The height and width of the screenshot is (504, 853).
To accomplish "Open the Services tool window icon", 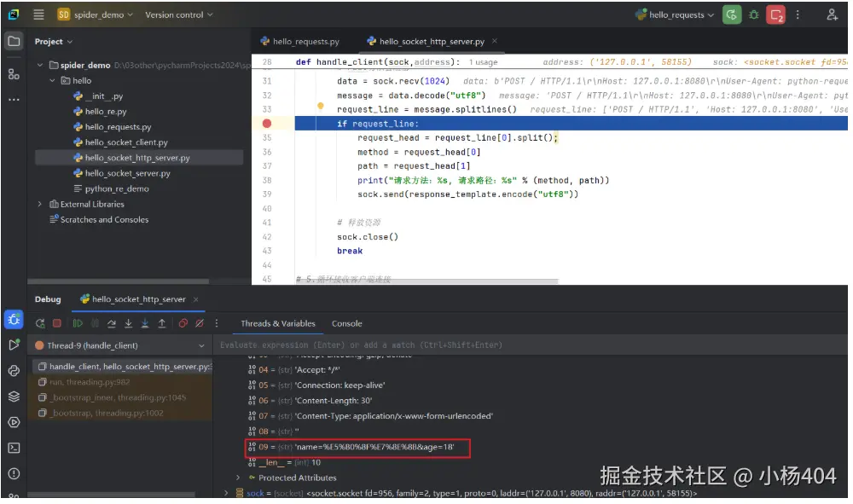I will (x=15, y=422).
